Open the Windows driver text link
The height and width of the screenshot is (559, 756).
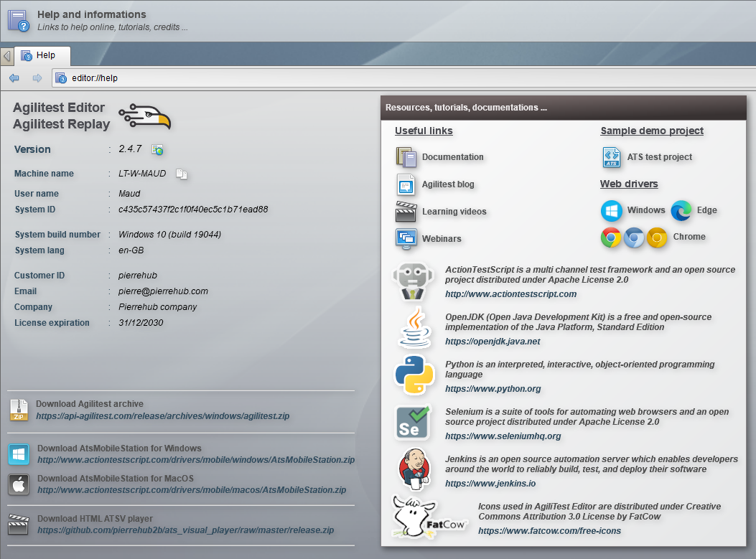coord(646,210)
